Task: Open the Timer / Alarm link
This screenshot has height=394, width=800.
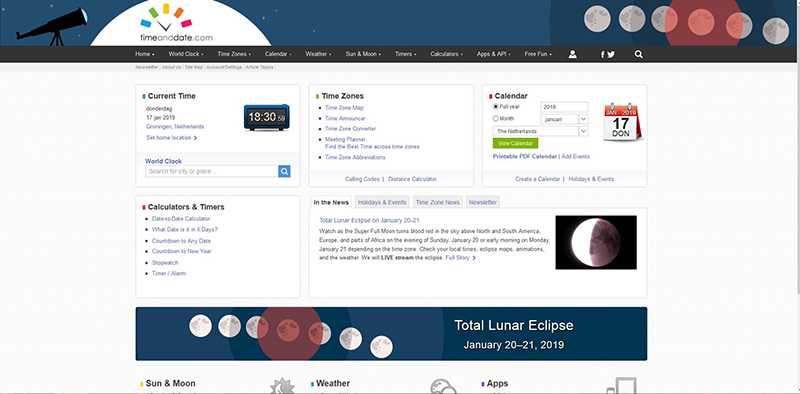Action: click(x=169, y=274)
